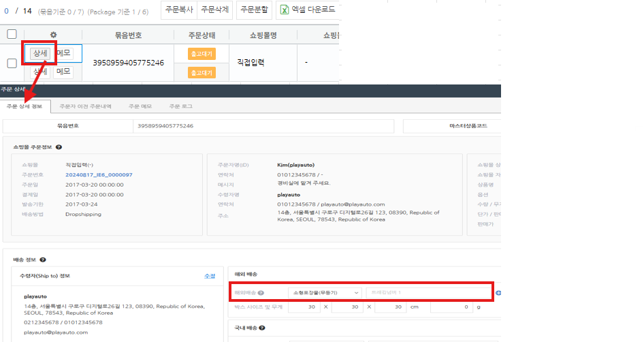Click message text 경비실에 맡겨 주세요.
Image resolution: width=644 pixels, height=342 pixels.
point(304,183)
